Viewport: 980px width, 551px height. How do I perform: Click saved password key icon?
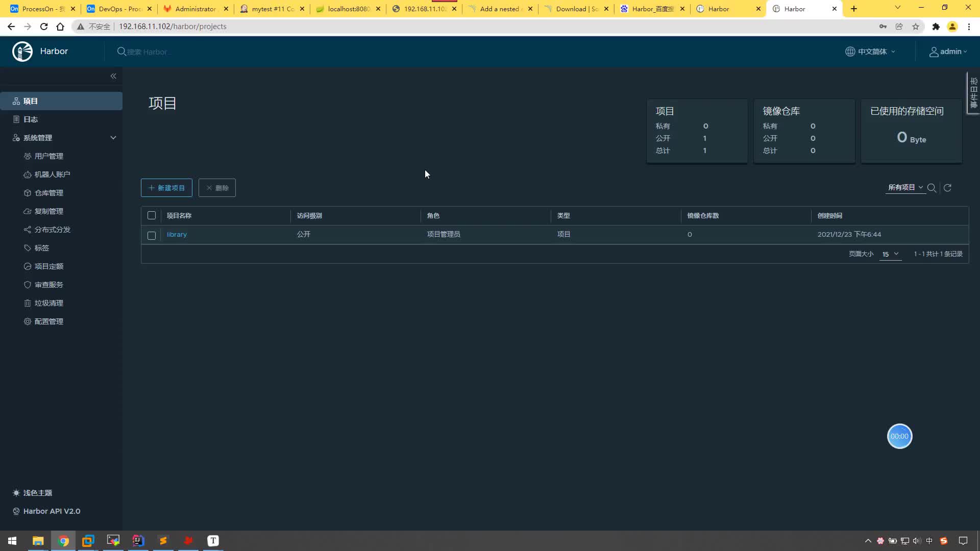pos(883,27)
